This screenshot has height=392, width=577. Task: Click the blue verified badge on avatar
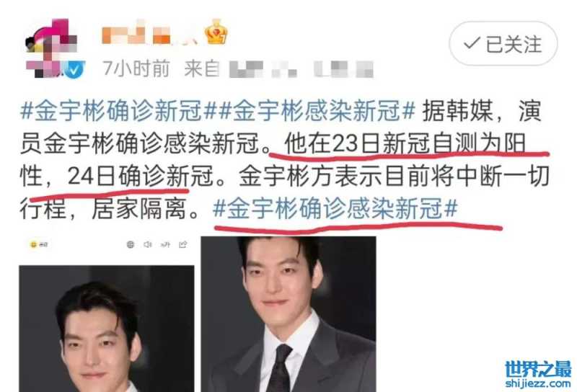click(x=75, y=69)
